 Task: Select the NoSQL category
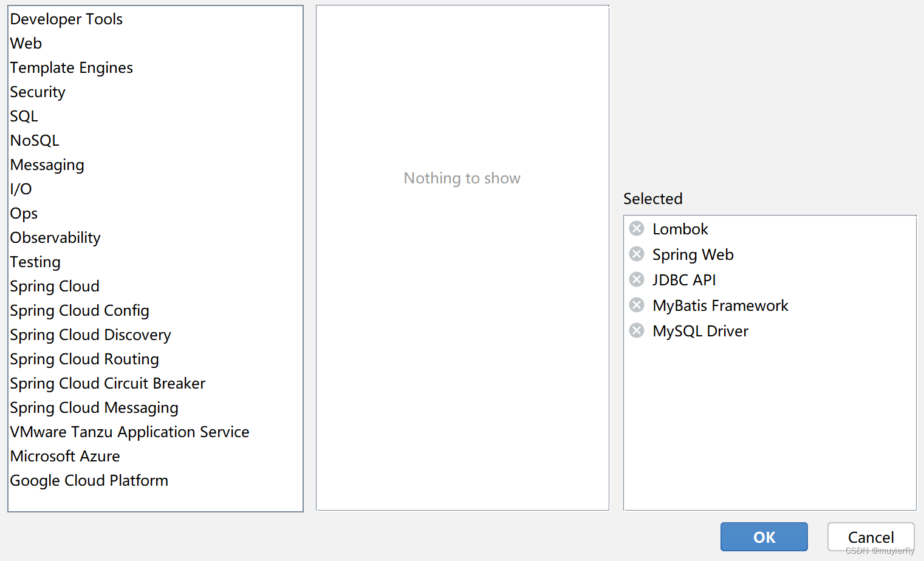(156, 140)
